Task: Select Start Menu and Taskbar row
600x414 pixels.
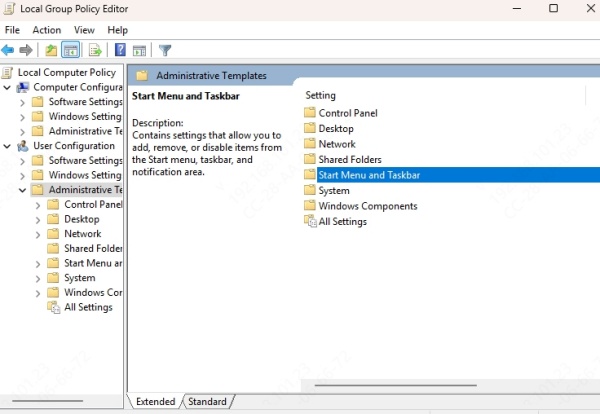Action: pyautogui.click(x=452, y=175)
